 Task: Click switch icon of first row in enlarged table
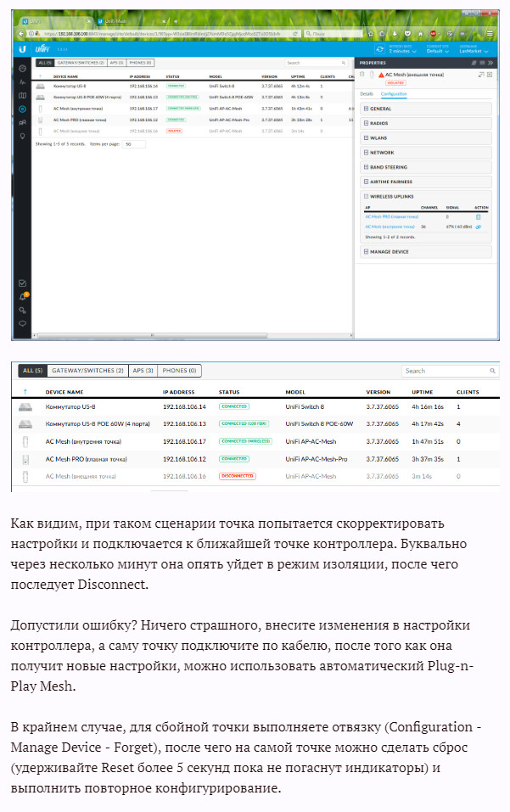[x=25, y=407]
